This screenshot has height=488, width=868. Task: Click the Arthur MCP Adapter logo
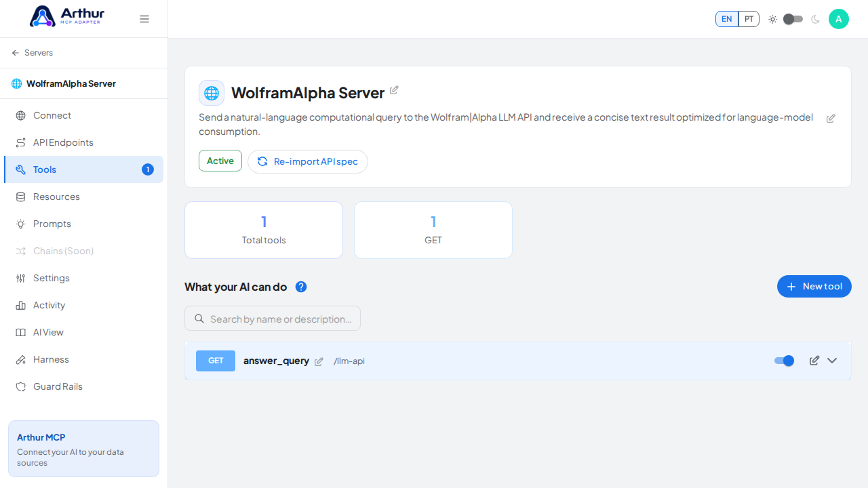[x=67, y=16]
